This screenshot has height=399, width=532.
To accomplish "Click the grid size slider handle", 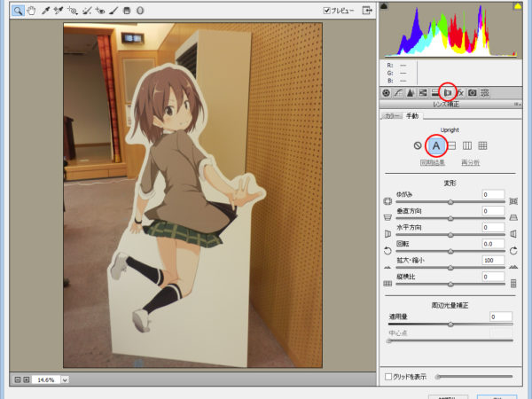I will [x=438, y=377].
